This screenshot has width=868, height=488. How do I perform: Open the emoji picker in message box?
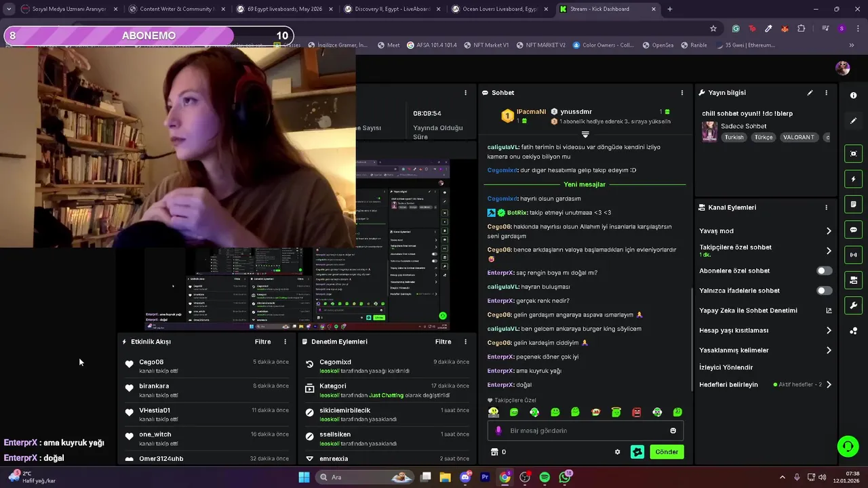[673, 430]
